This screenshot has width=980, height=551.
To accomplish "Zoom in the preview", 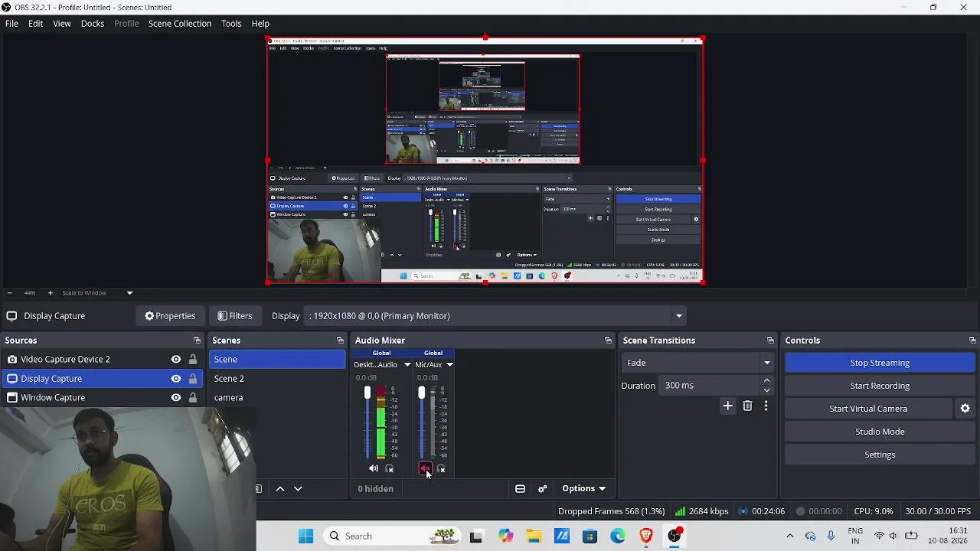I will pos(51,293).
